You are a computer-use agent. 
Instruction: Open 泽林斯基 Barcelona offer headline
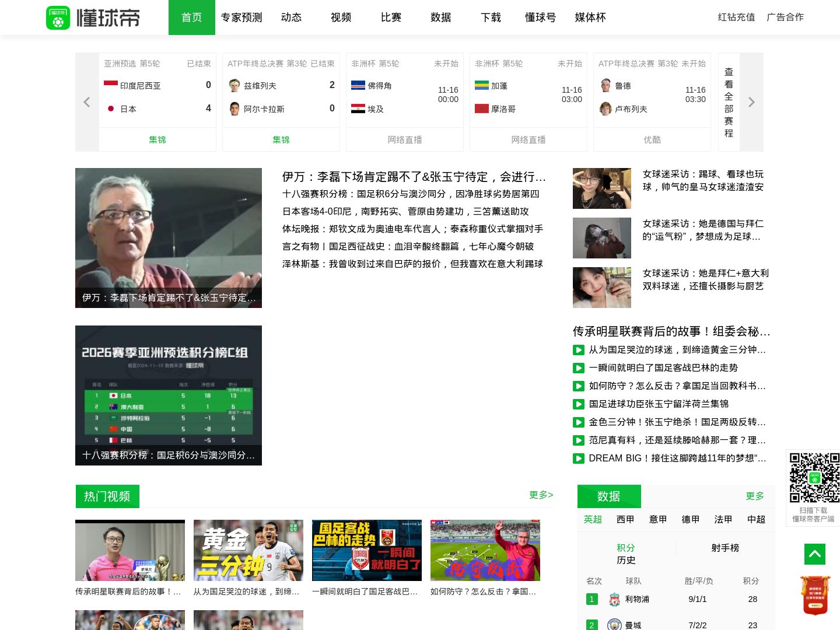pyautogui.click(x=412, y=264)
